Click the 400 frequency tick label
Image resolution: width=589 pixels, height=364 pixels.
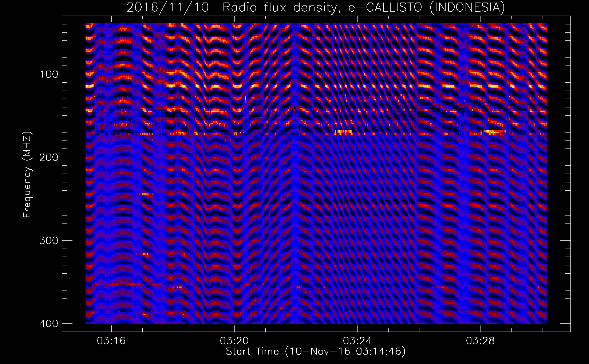pyautogui.click(x=49, y=324)
